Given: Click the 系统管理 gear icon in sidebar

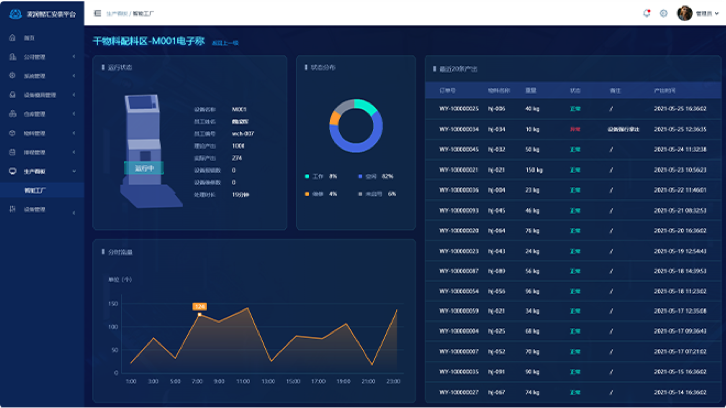Looking at the screenshot, I should 11,75.
